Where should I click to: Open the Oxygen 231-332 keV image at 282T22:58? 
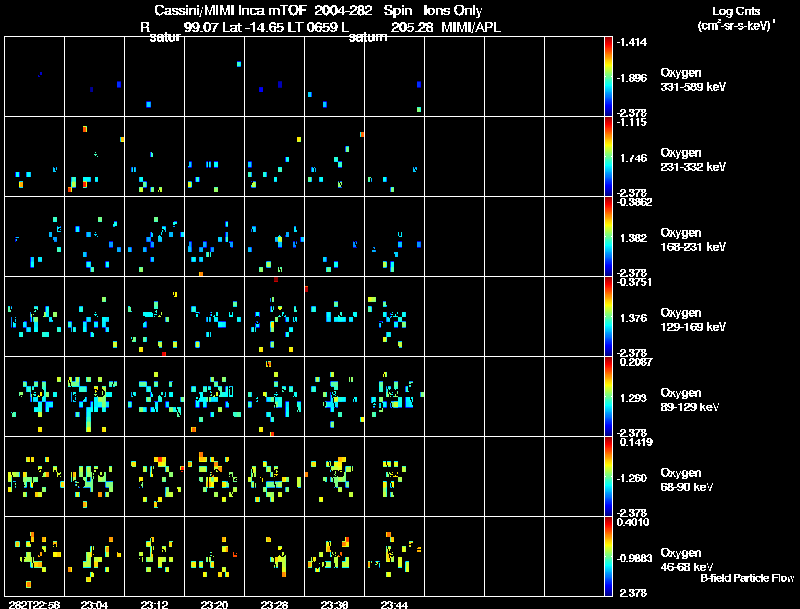[34, 157]
